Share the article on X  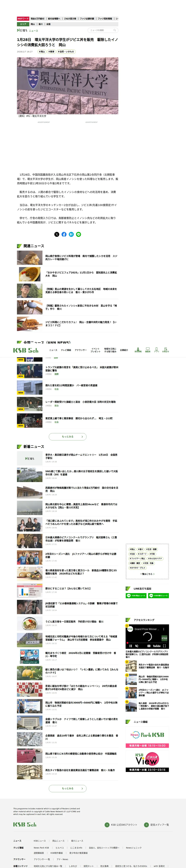[x=57, y=234]
